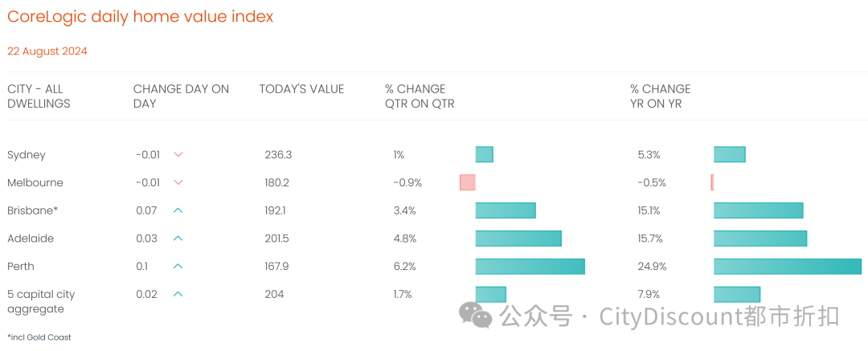
Task: Click the CoreLogic daily home value index title
Action: pyautogui.click(x=140, y=16)
